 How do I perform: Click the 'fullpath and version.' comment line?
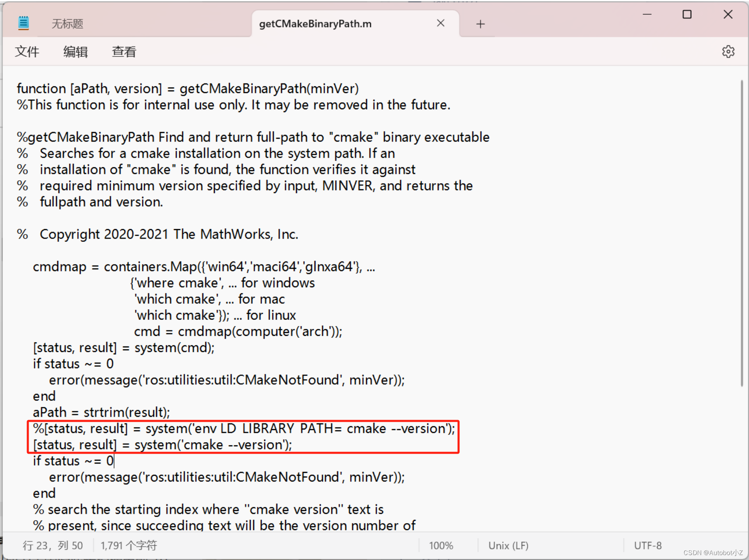[90, 202]
